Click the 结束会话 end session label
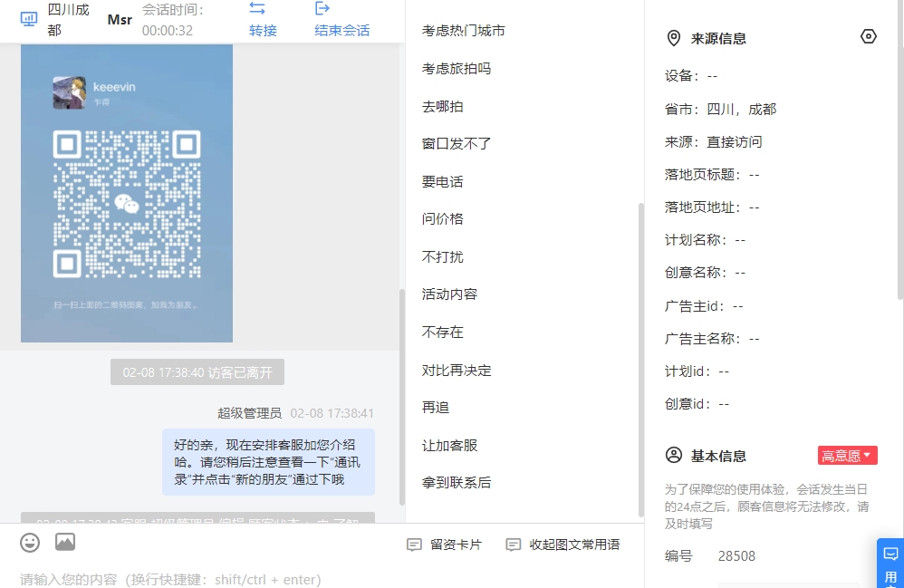 (x=342, y=31)
